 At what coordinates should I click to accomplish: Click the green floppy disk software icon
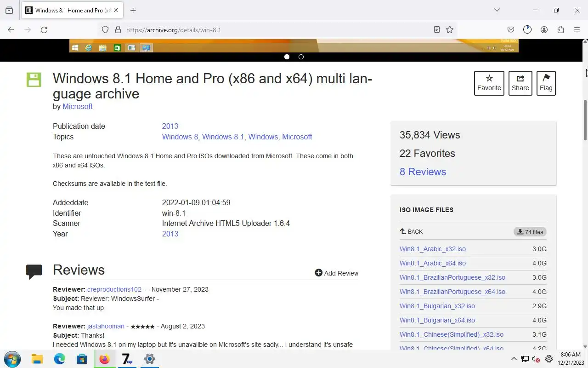pos(34,80)
